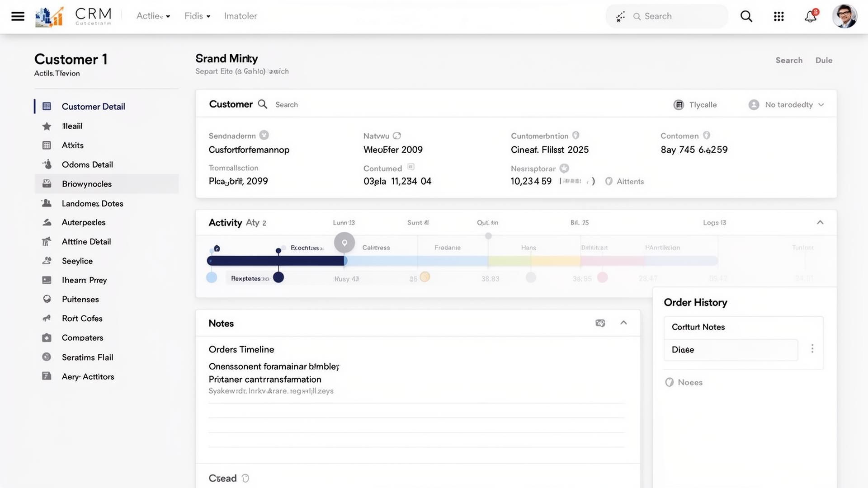Click the top Search input field
The width and height of the screenshot is (868, 488).
pos(667,16)
